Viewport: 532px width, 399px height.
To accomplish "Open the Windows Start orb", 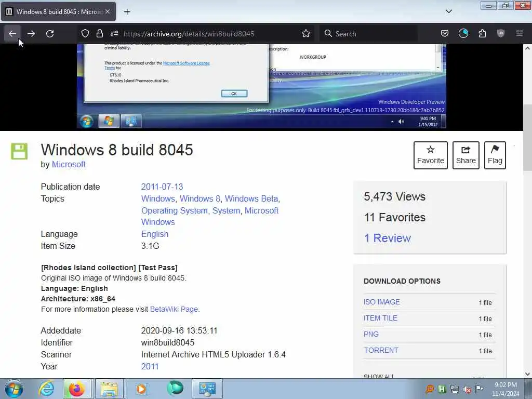I will point(14,389).
